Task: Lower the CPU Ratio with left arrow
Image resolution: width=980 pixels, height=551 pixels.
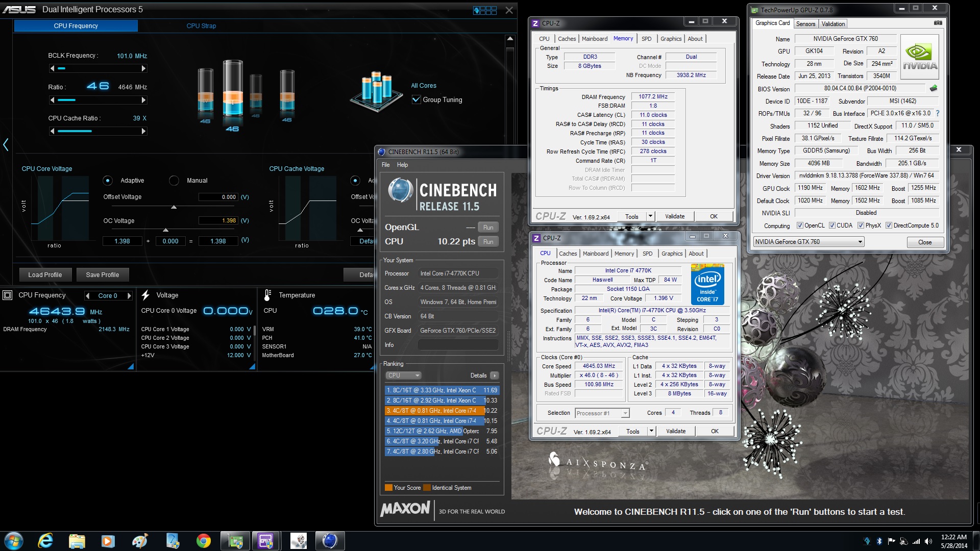Action: [52, 100]
